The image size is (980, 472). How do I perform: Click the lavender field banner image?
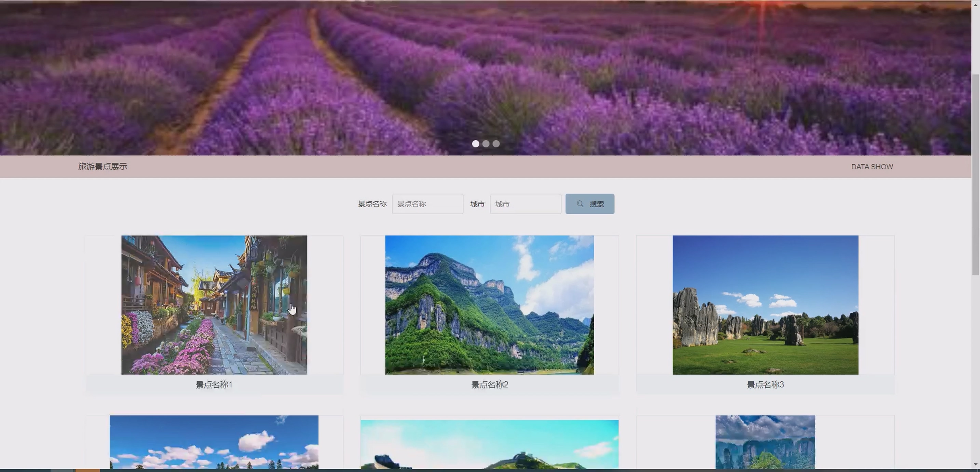coord(486,76)
